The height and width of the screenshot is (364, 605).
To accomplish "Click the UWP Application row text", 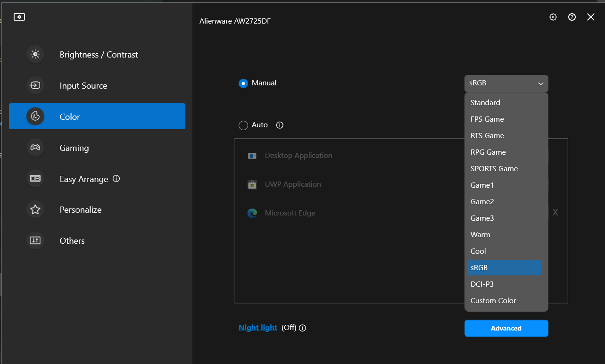I will [x=293, y=184].
